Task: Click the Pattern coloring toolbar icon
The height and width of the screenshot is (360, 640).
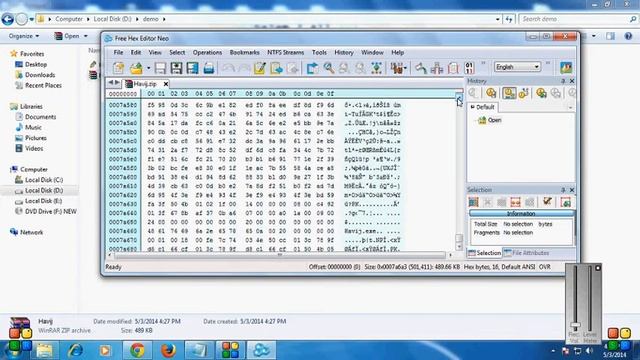Action: coord(376,68)
